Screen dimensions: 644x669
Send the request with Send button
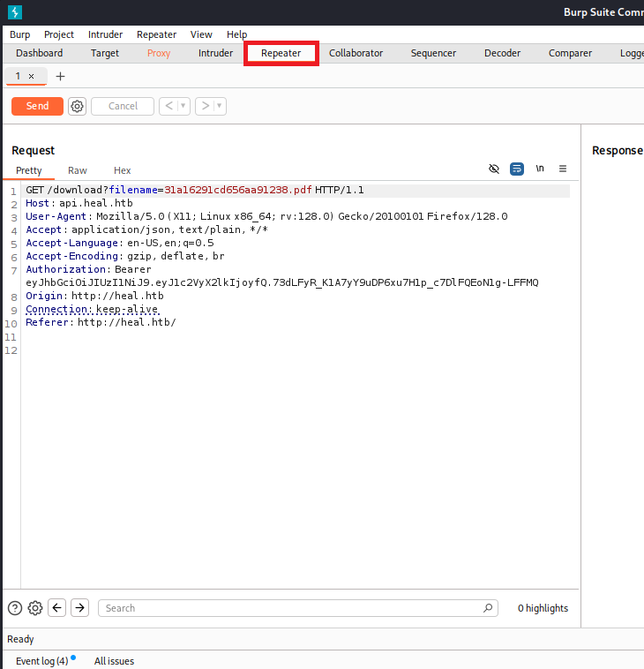point(37,106)
